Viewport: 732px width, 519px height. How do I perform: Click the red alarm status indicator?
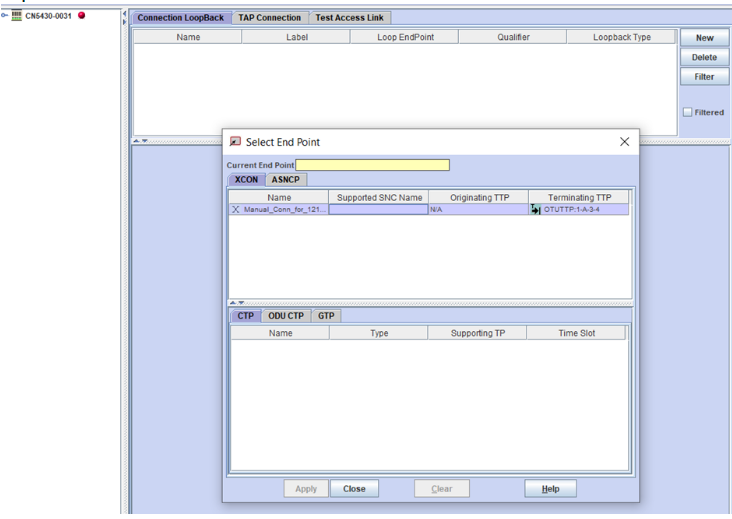pyautogui.click(x=82, y=15)
